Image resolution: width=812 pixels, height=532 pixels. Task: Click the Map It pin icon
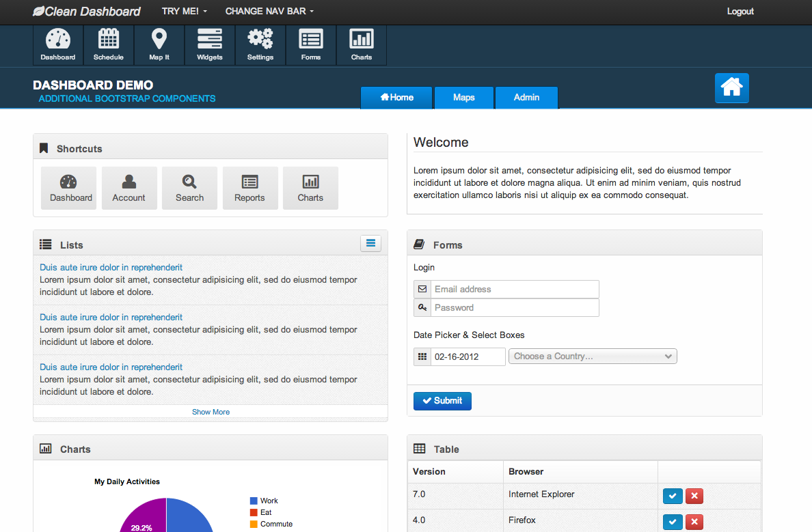[159, 44]
